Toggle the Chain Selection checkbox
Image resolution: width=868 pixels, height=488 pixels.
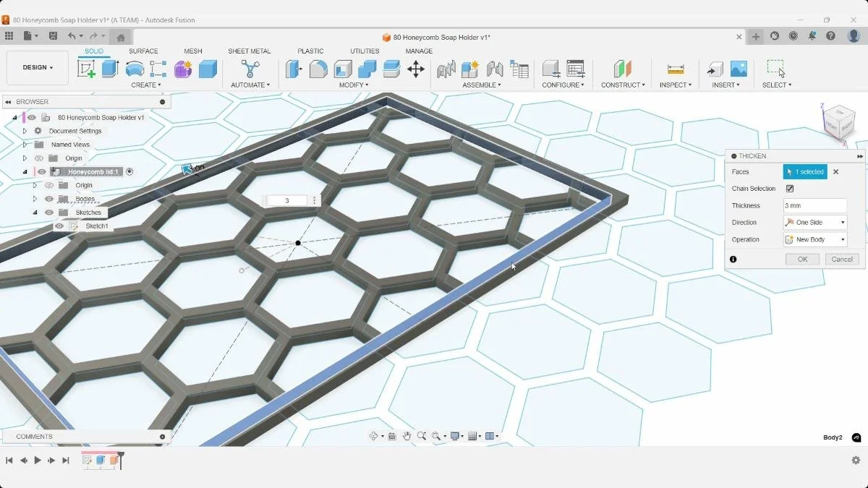coord(790,189)
